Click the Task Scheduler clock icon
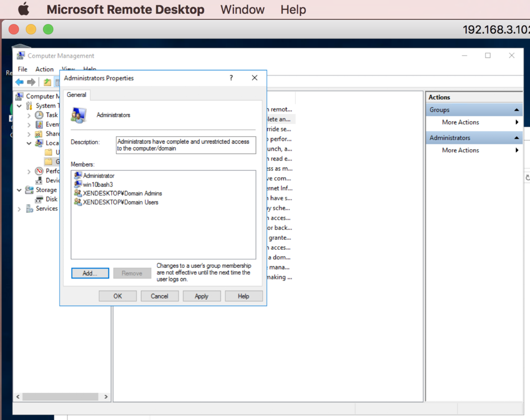Screen dimensions: 530x420 tap(39, 115)
